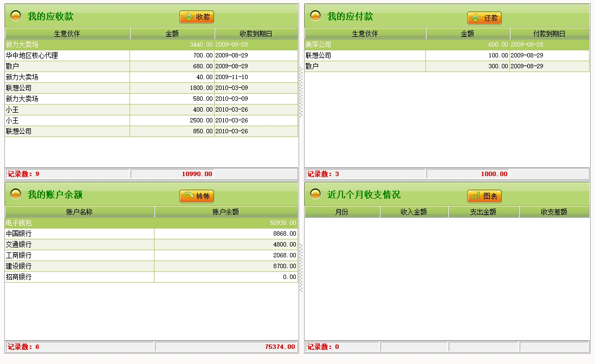Sort payables by 付款到期日 column header
The image size is (595, 364).
click(549, 34)
